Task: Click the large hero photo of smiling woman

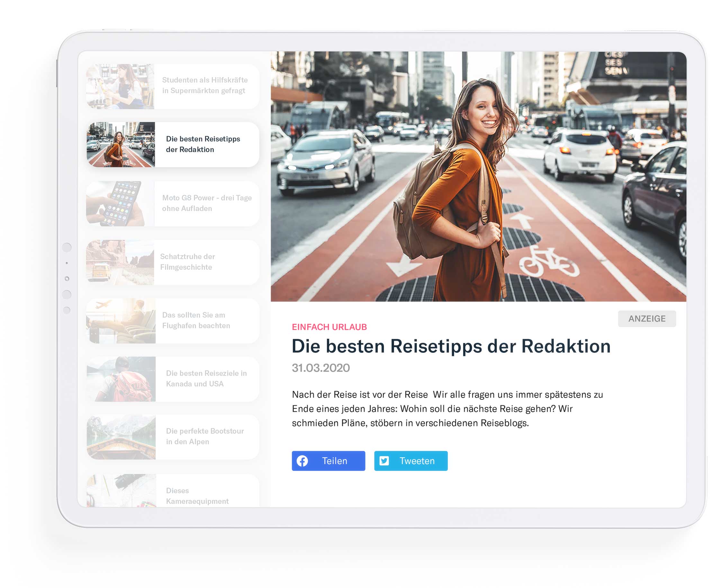Action: [x=478, y=176]
